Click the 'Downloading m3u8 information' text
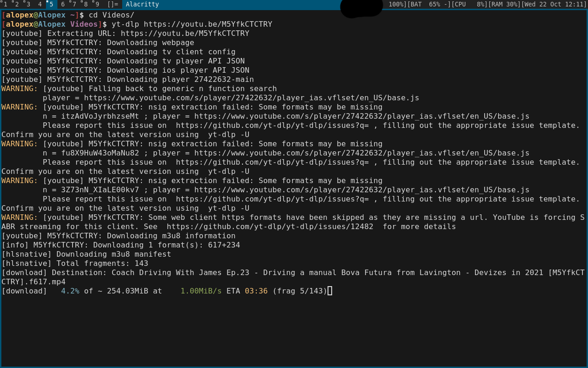 tap(171, 236)
